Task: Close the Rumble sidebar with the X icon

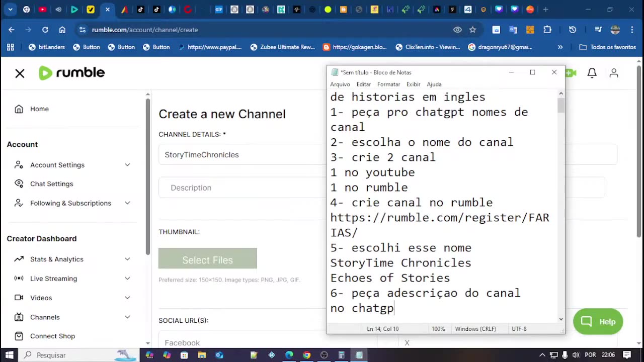Action: [x=20, y=73]
